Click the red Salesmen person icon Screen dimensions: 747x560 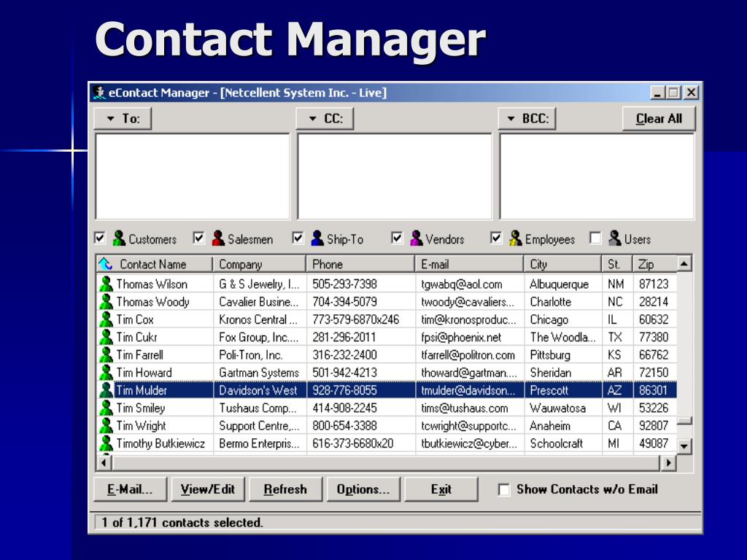(x=218, y=238)
